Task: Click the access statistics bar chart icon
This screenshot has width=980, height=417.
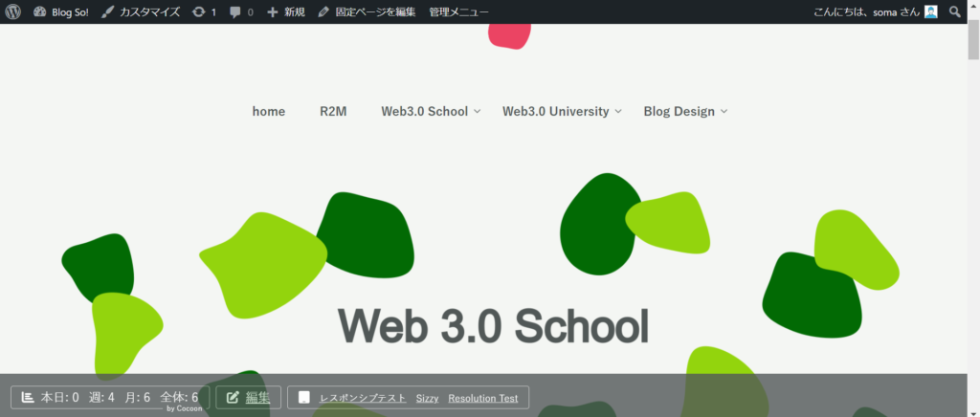Action: coord(28,397)
